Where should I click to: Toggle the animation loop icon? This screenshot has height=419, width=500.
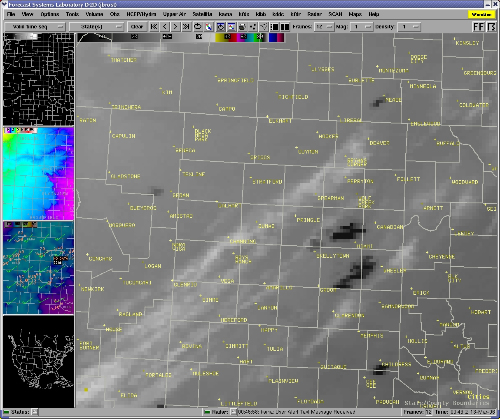(198, 27)
